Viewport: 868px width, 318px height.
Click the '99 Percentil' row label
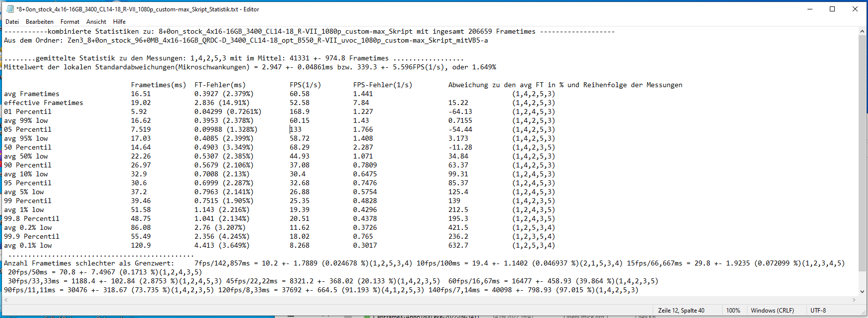[28, 201]
